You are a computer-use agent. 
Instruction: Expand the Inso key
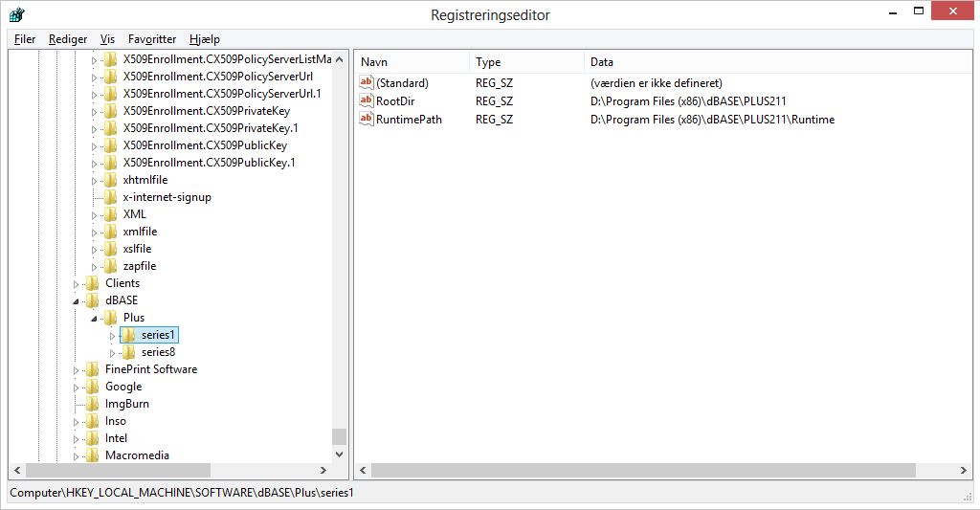[77, 422]
